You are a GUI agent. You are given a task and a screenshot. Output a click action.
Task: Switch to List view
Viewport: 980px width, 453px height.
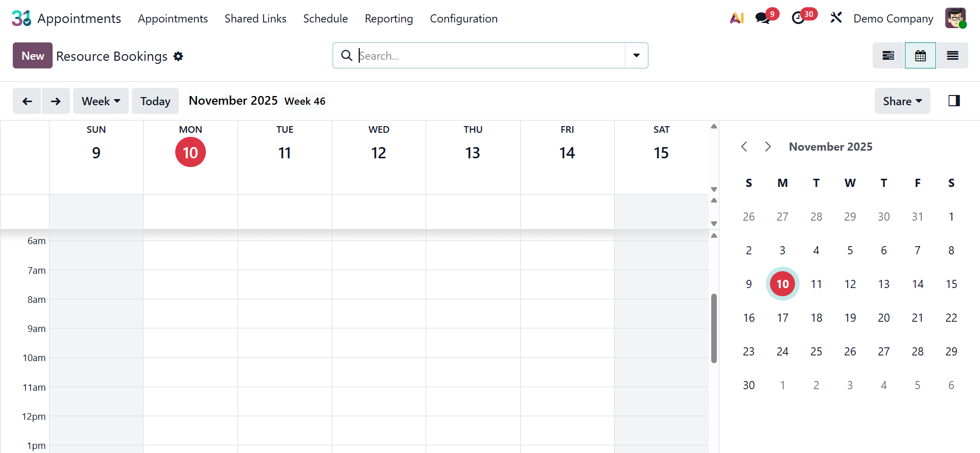(x=952, y=56)
